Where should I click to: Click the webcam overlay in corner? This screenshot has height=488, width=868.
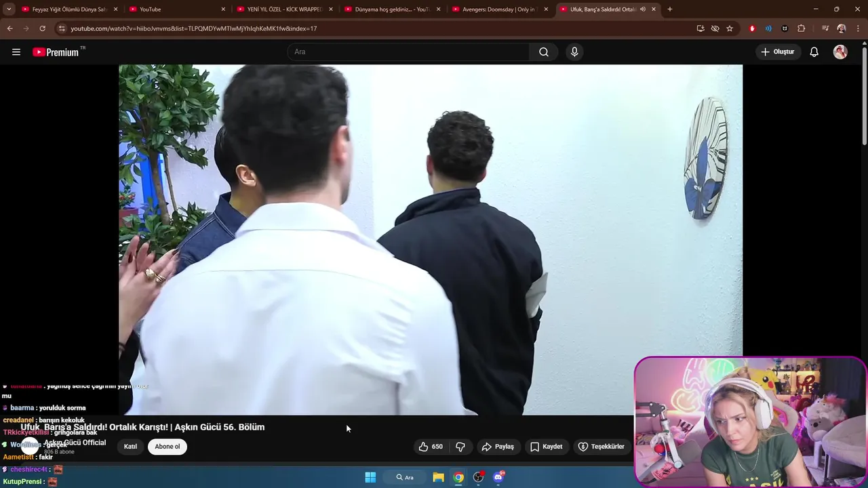(x=751, y=422)
